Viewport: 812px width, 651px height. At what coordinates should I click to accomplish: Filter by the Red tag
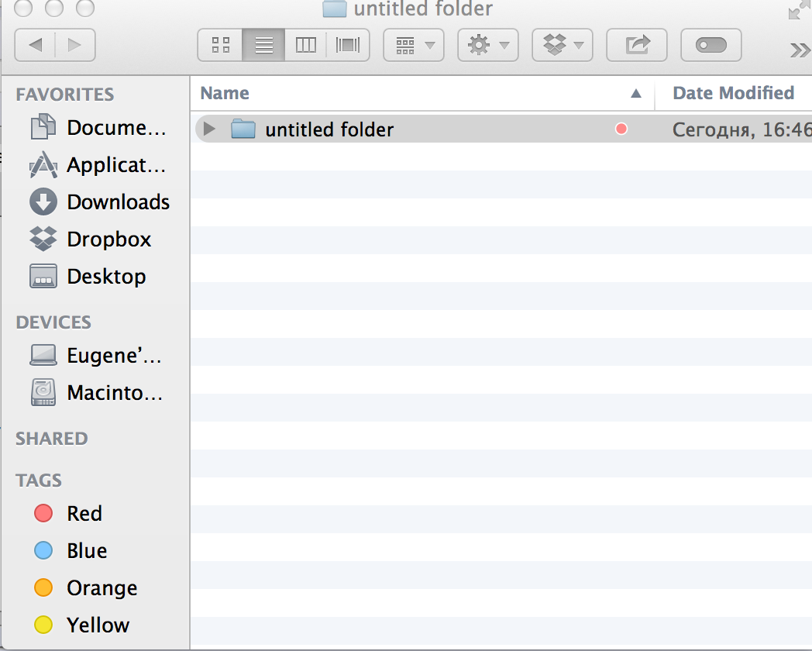68,513
